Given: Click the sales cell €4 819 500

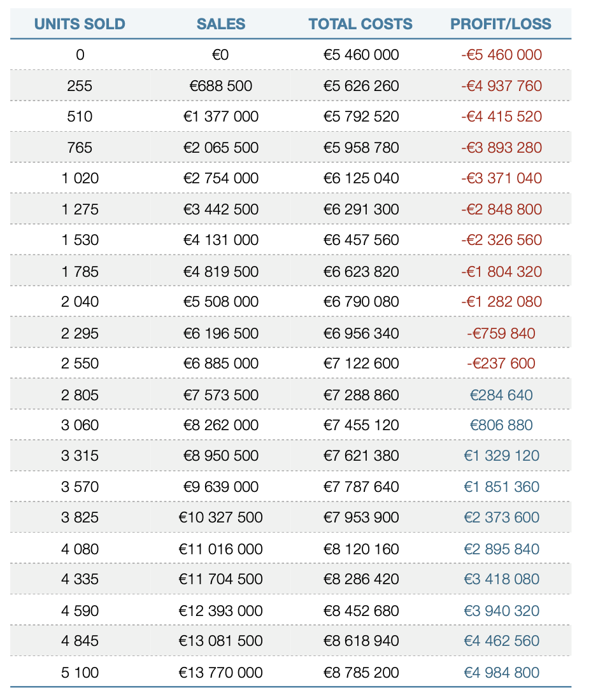Looking at the screenshot, I should [220, 272].
